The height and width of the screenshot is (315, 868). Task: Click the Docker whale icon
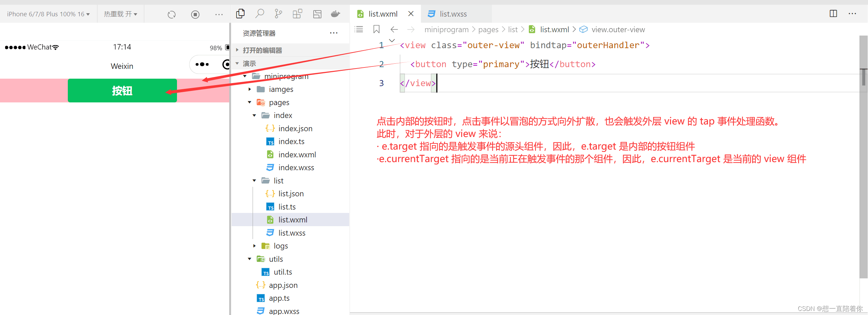click(x=336, y=14)
